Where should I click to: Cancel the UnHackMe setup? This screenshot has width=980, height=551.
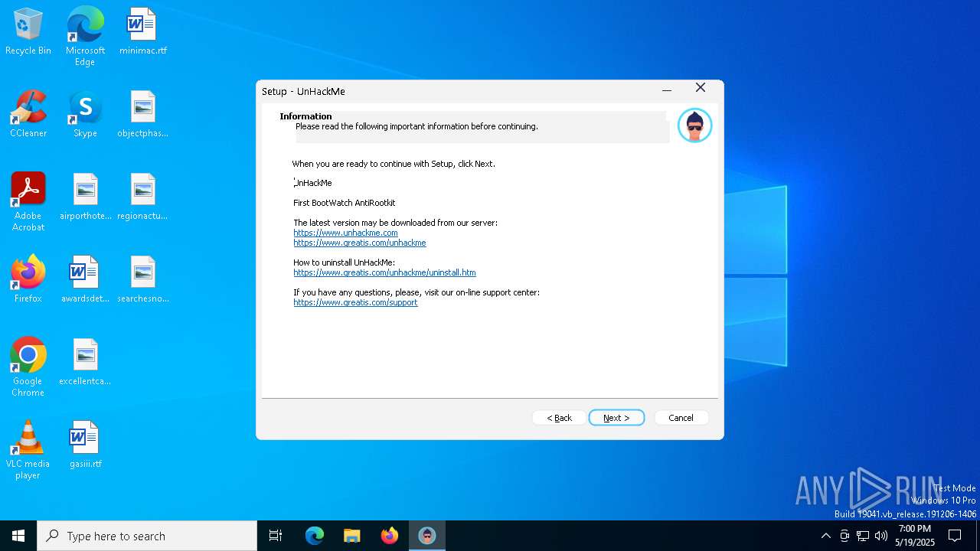tap(681, 418)
